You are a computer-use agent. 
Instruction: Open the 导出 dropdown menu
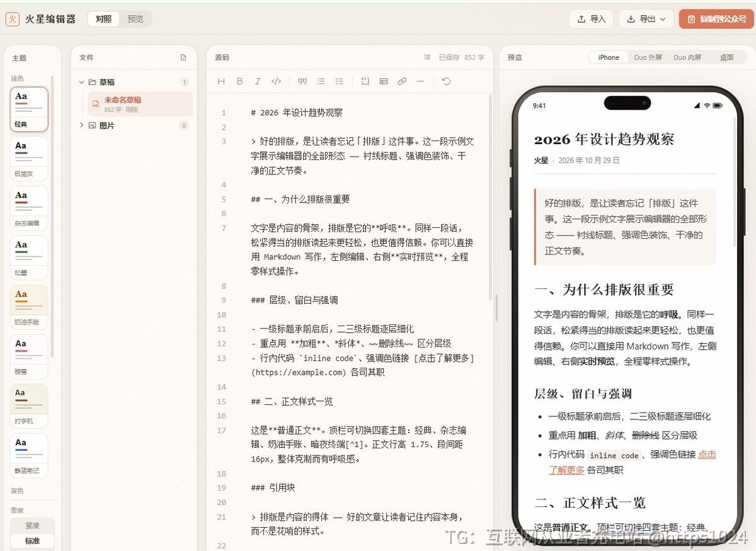pos(646,19)
